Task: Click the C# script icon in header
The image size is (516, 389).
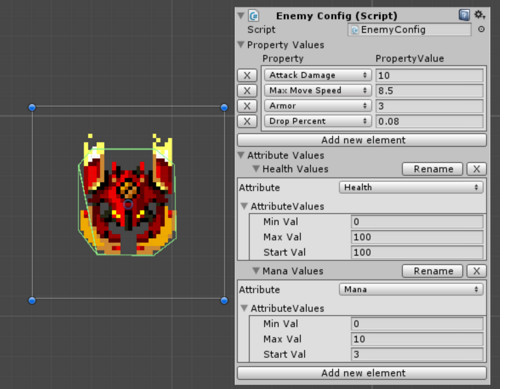Action: (x=254, y=16)
